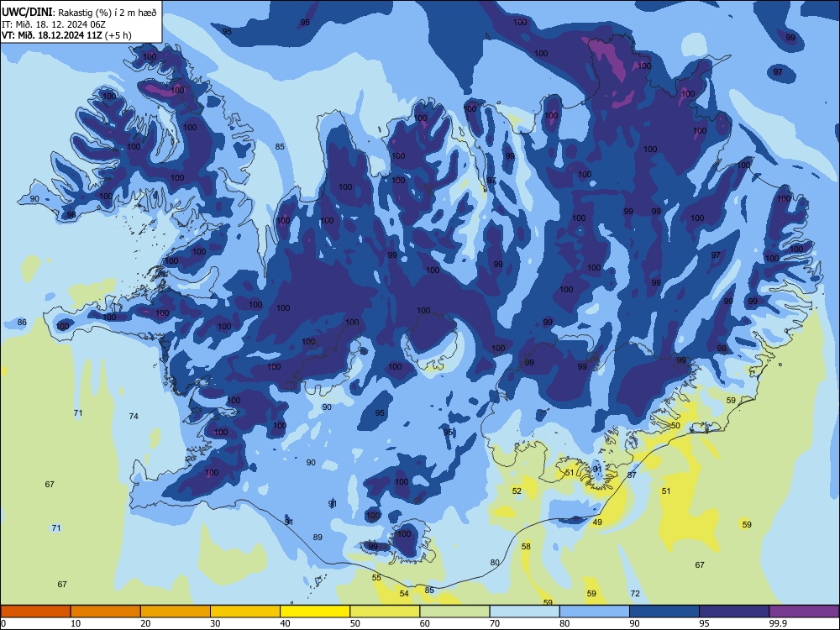840x630 pixels.
Task: Click the bright yellow 40–50 legend swatch
Action: (315, 612)
